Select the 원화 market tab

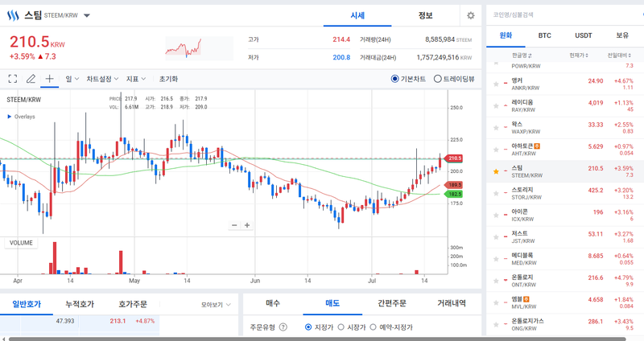point(506,35)
